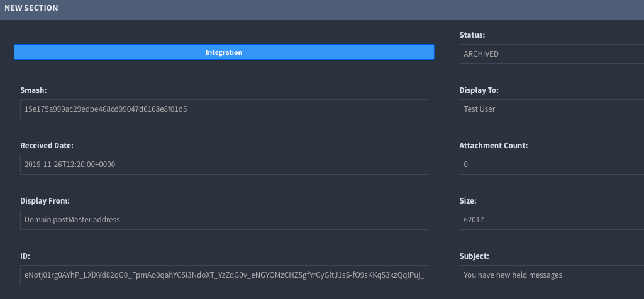Screen dimensions: 644x299
Task: Click the ID label
Action: (x=25, y=256)
